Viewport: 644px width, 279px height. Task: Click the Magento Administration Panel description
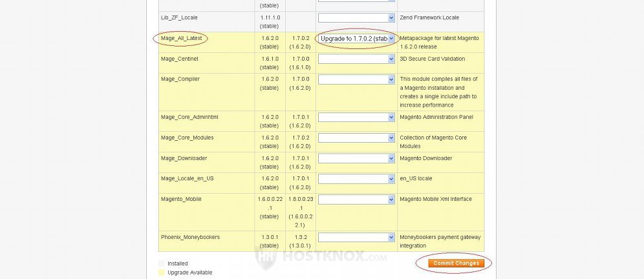tap(436, 117)
